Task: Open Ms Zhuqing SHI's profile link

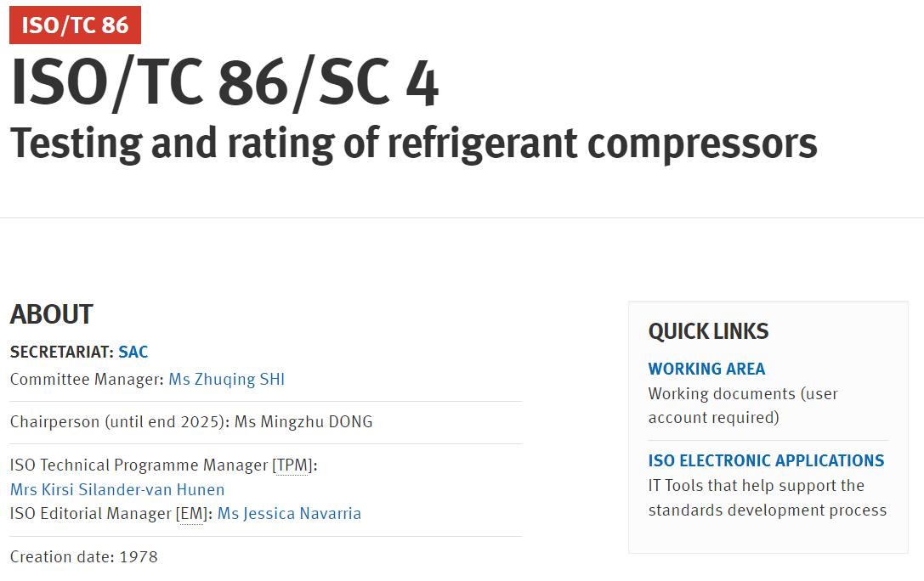Action: coord(226,379)
